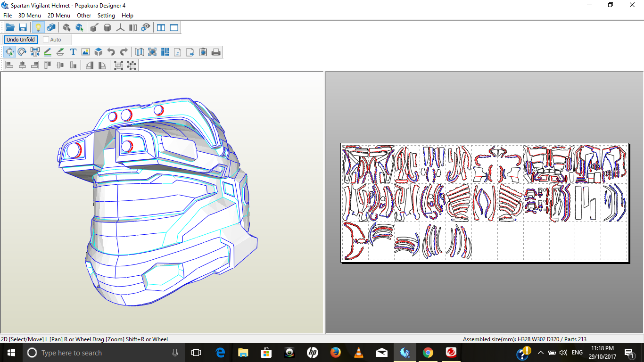The height and width of the screenshot is (362, 644).
Task: Click the page with blue arrow export icon
Action: pyautogui.click(x=190, y=52)
